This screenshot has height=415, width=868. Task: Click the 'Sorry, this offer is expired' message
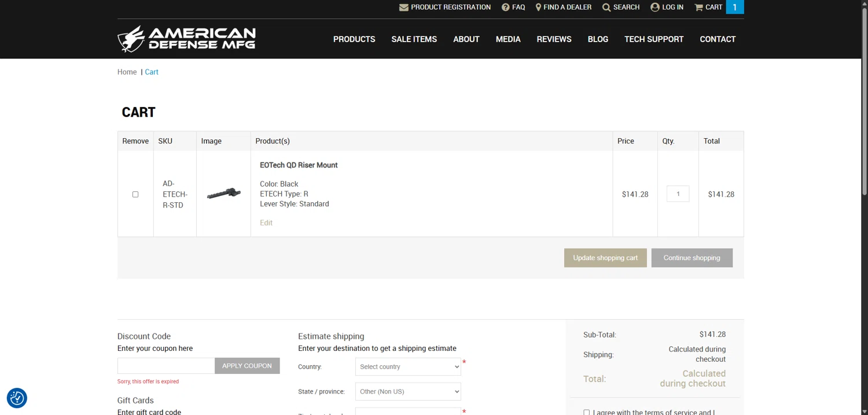(148, 381)
